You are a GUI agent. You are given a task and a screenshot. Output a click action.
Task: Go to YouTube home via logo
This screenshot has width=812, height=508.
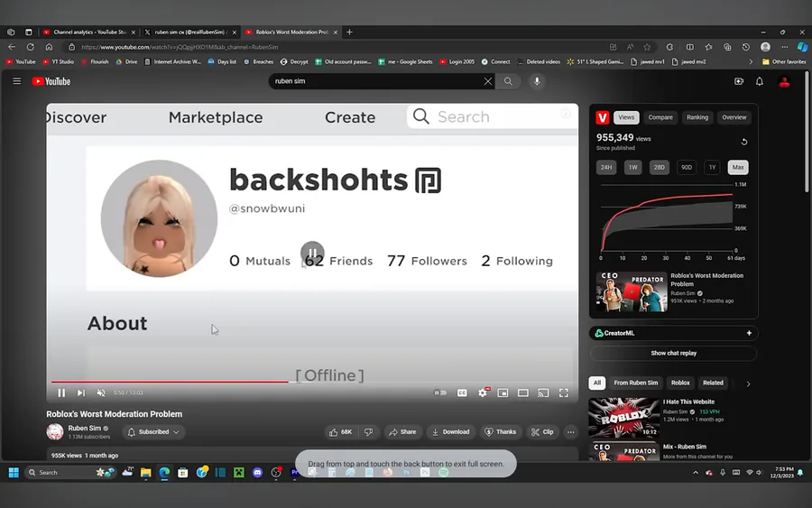coord(51,81)
